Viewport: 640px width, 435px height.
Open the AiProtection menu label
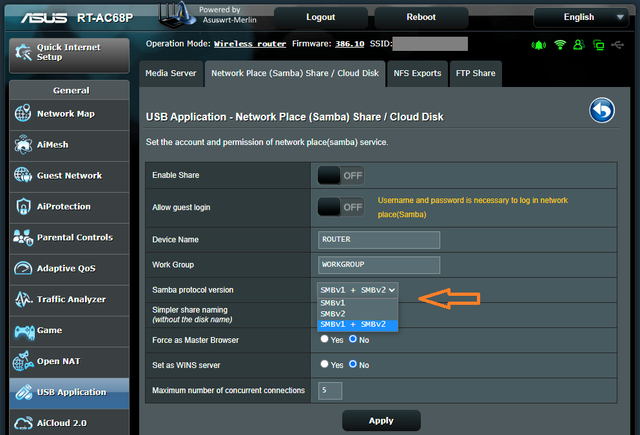click(64, 206)
